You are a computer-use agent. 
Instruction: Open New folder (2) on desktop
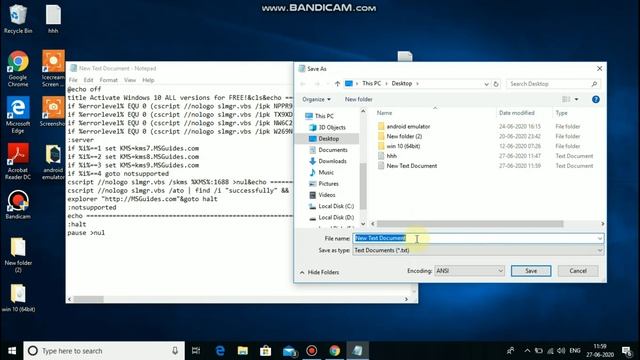pyautogui.click(x=18, y=255)
